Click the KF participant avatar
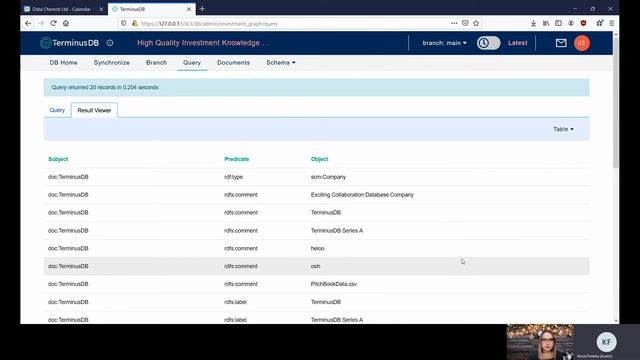 coord(606,342)
